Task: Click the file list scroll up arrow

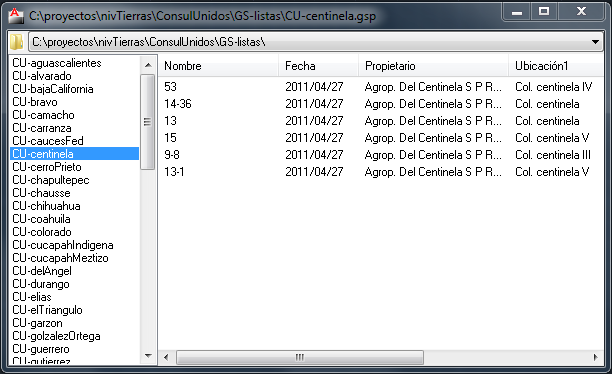Action: (x=148, y=65)
